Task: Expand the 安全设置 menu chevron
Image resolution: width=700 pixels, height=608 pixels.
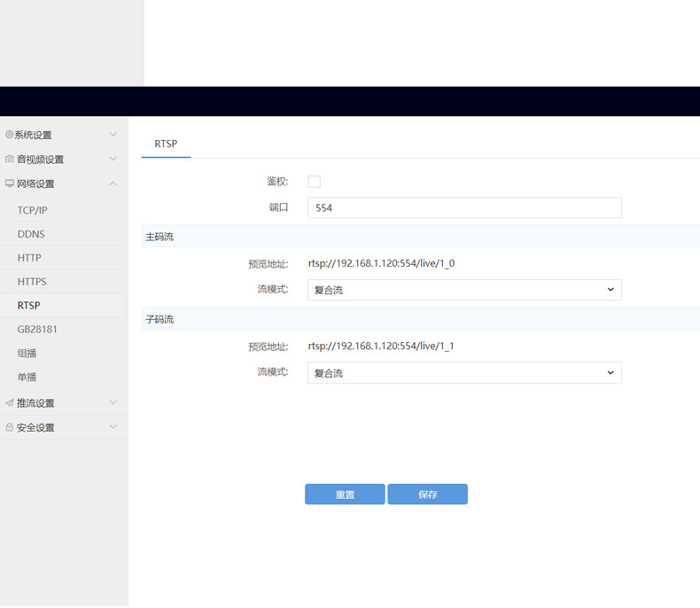Action: tap(113, 427)
